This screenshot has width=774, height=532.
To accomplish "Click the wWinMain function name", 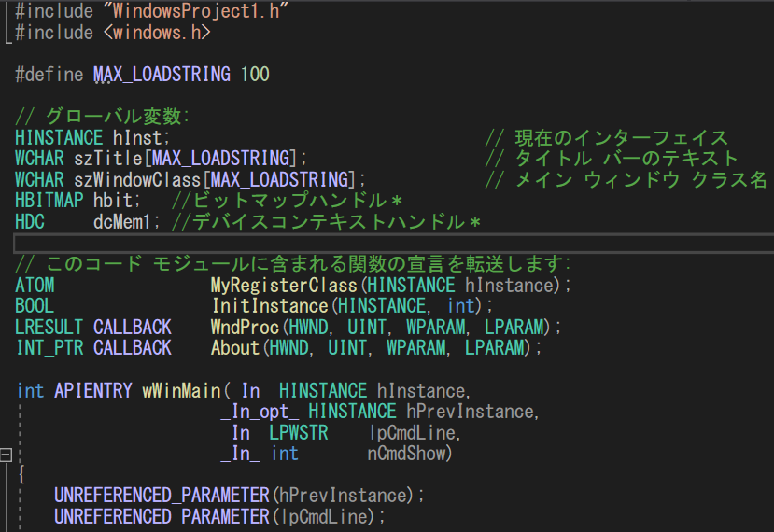I will [181, 391].
